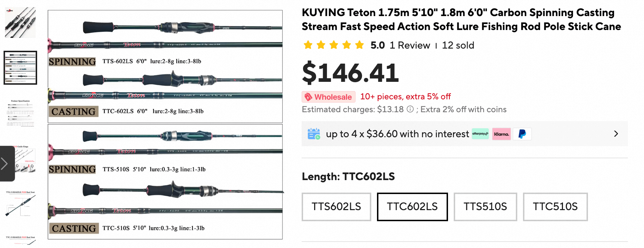Click the Wholesale tag badge
Viewport: 644px width, 248px height.
click(328, 97)
